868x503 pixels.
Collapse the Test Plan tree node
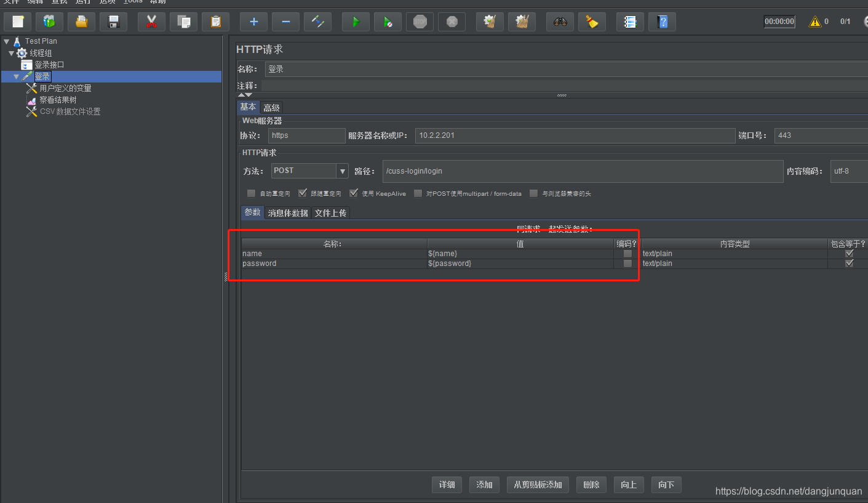(x=7, y=41)
